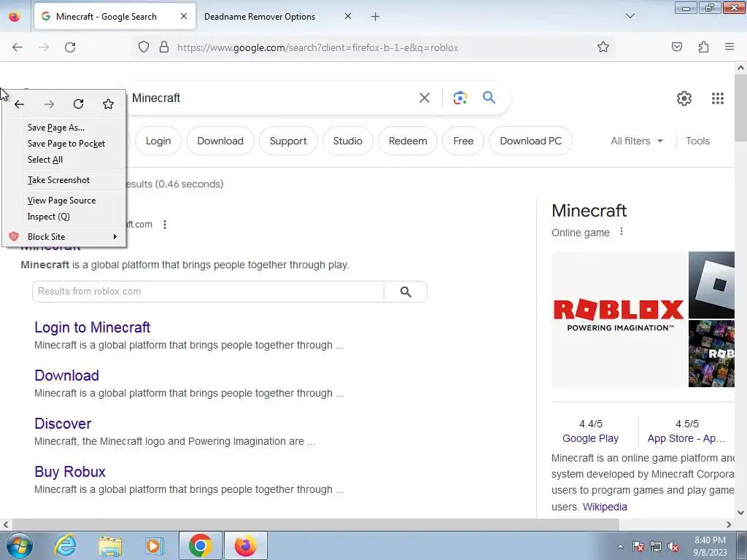Select the Download PC filter chip

531,141
